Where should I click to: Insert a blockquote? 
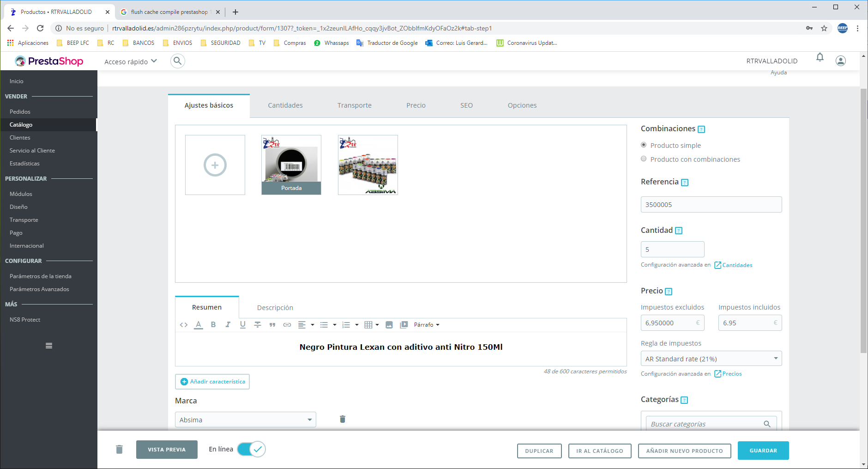tap(272, 325)
